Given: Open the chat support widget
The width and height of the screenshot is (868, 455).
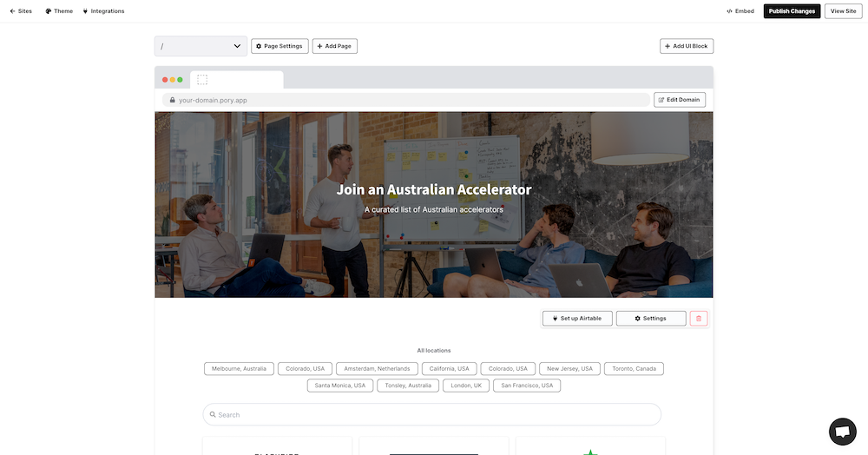Looking at the screenshot, I should click(843, 432).
